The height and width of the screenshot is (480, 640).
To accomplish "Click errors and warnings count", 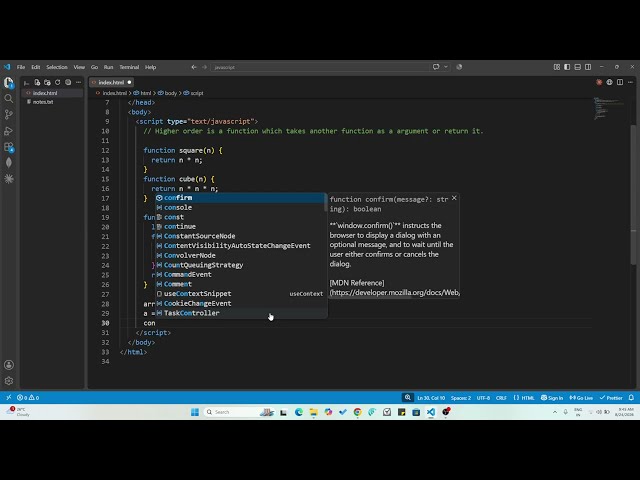I will click(x=28, y=398).
